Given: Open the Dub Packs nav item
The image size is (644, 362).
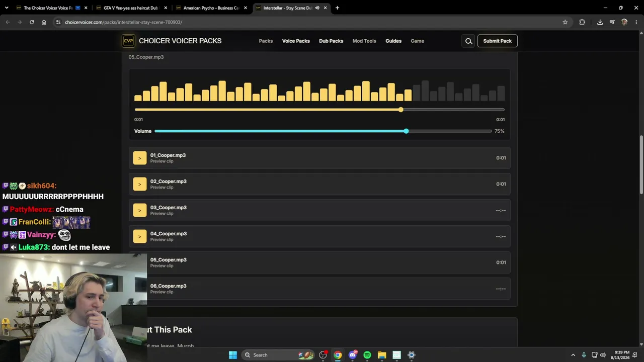Looking at the screenshot, I should tap(331, 41).
